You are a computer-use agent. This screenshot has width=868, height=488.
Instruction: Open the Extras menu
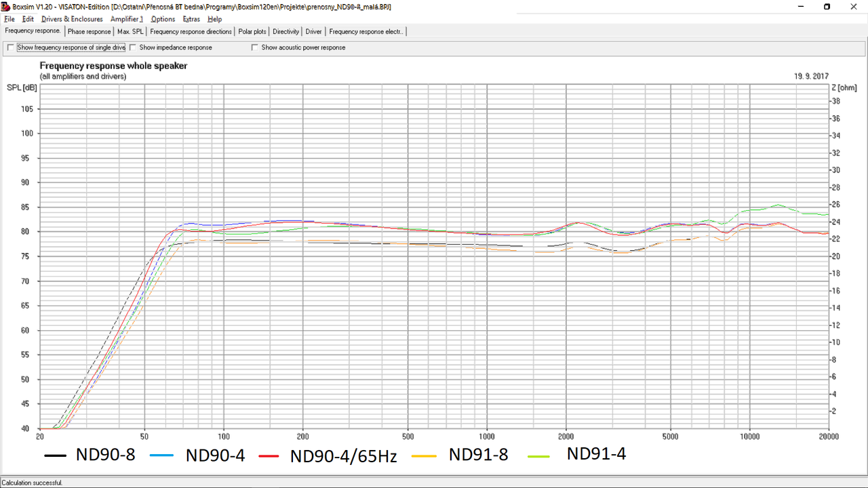191,19
